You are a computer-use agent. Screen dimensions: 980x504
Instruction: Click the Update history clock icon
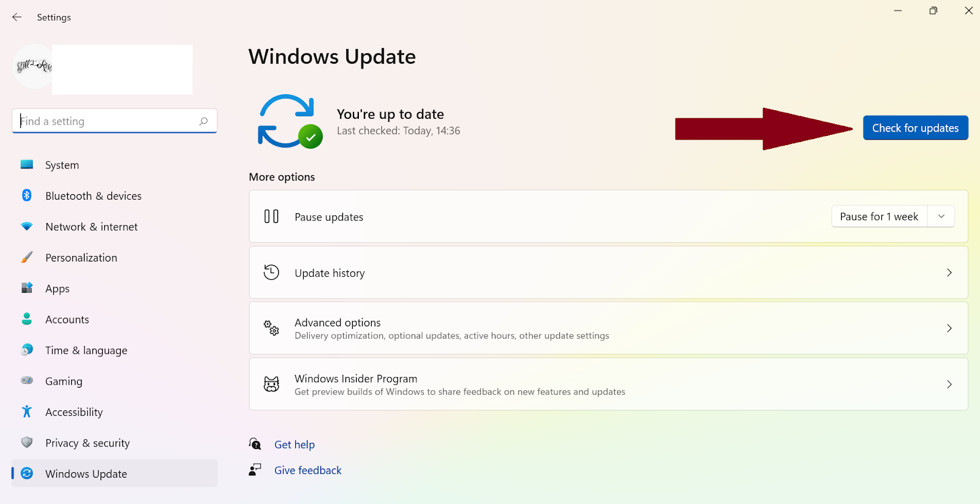tap(271, 272)
